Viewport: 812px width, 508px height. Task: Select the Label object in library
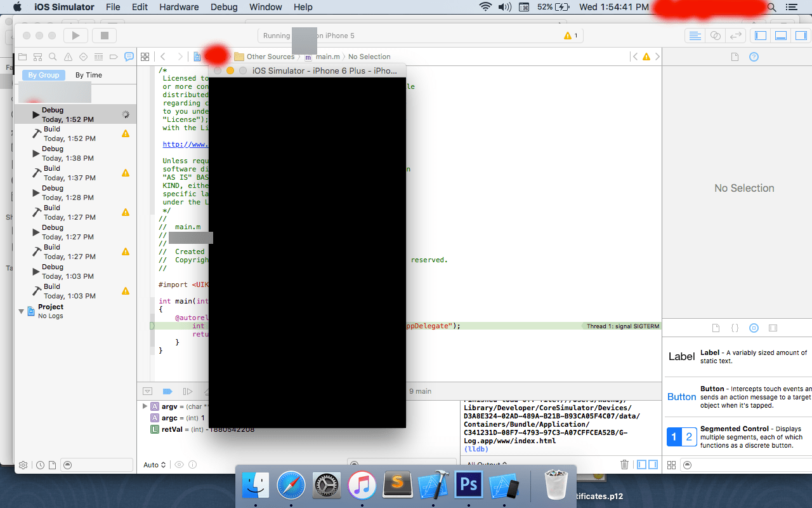[737, 357]
